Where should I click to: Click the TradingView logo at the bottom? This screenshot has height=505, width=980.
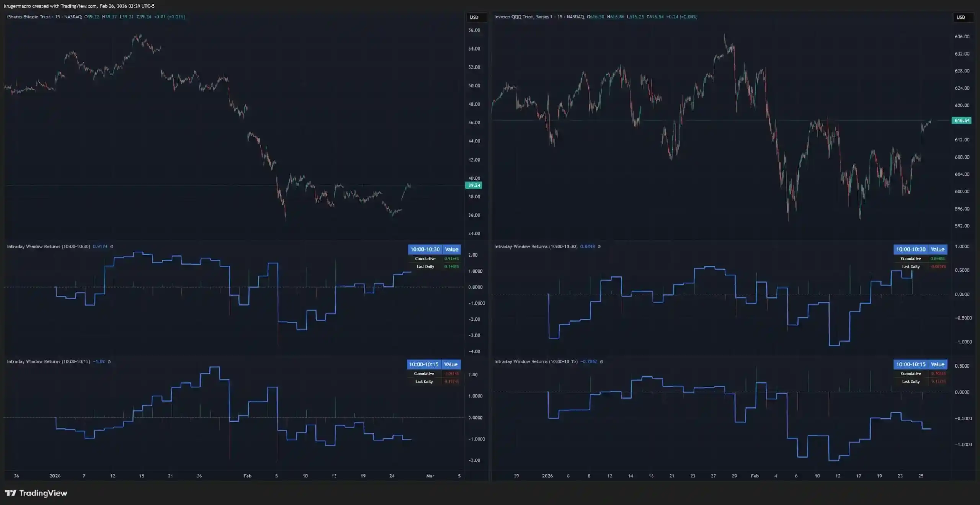click(x=36, y=493)
